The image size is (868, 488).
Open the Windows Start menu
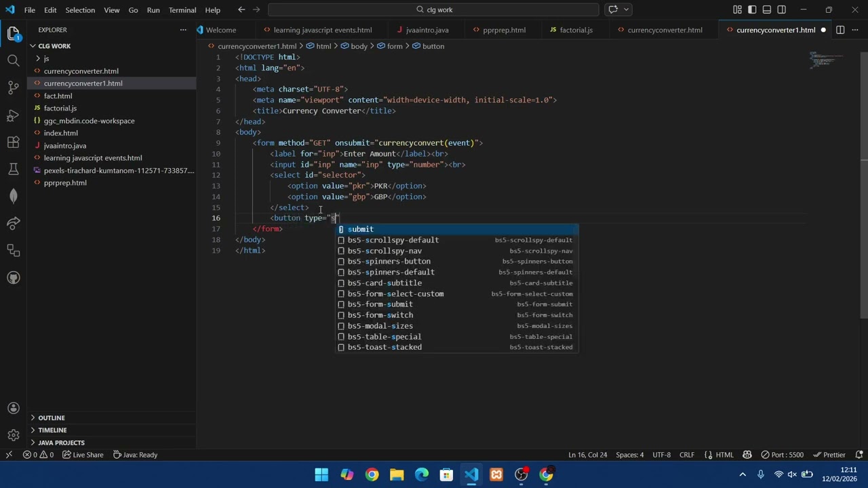pos(321,474)
